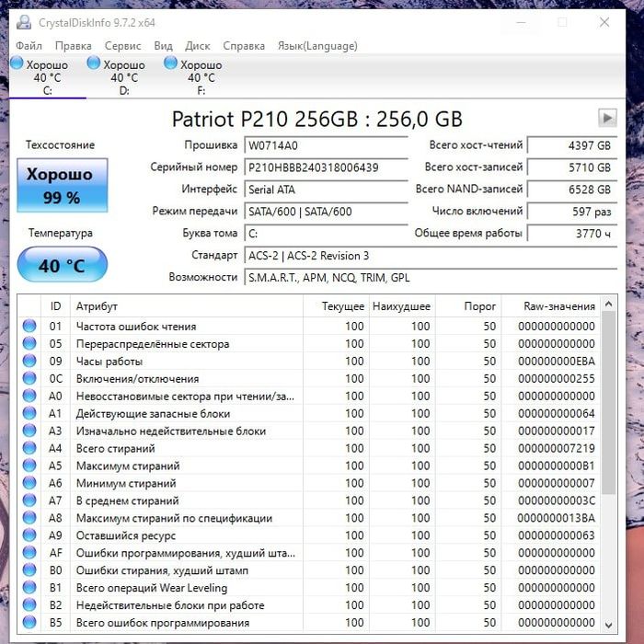Click the blue status orb above drive D:
The height and width of the screenshot is (644, 644).
[94, 63]
